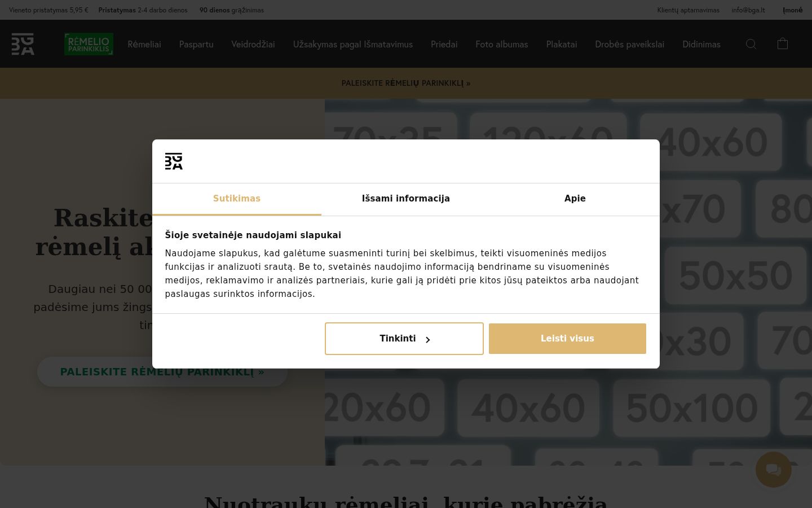
Task: Open the Paspartu menu
Action: coord(196,44)
